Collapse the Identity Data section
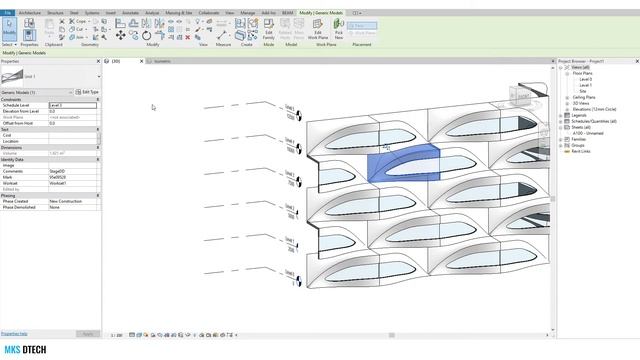This screenshot has width=640, height=360. coord(98,160)
